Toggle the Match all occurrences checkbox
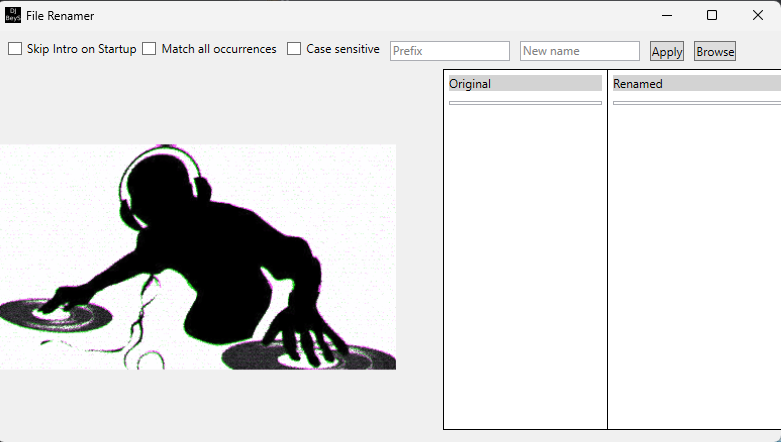This screenshot has height=442, width=781. [149, 49]
